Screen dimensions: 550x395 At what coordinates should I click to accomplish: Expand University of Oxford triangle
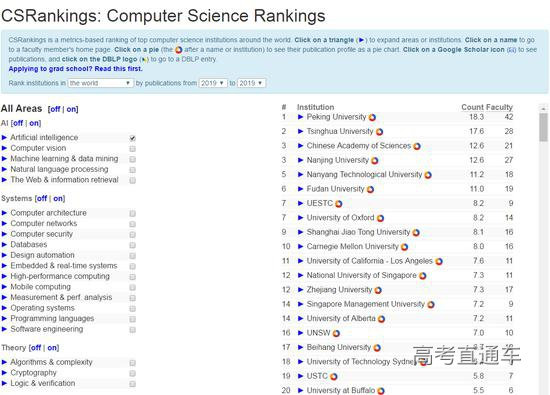click(300, 217)
